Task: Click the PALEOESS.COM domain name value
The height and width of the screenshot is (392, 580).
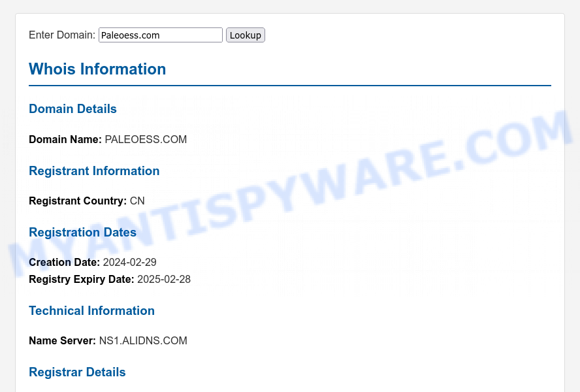Action: (x=146, y=140)
